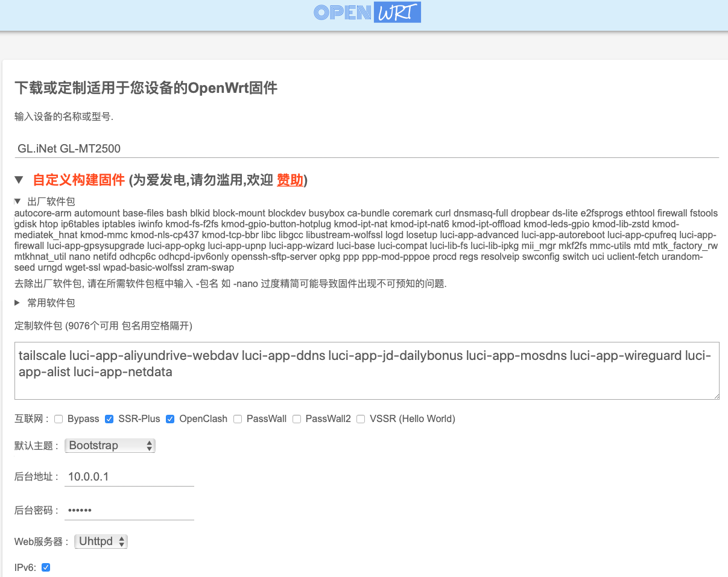This screenshot has width=728, height=577.
Task: Open the 赞助 sponsor link
Action: 290,180
